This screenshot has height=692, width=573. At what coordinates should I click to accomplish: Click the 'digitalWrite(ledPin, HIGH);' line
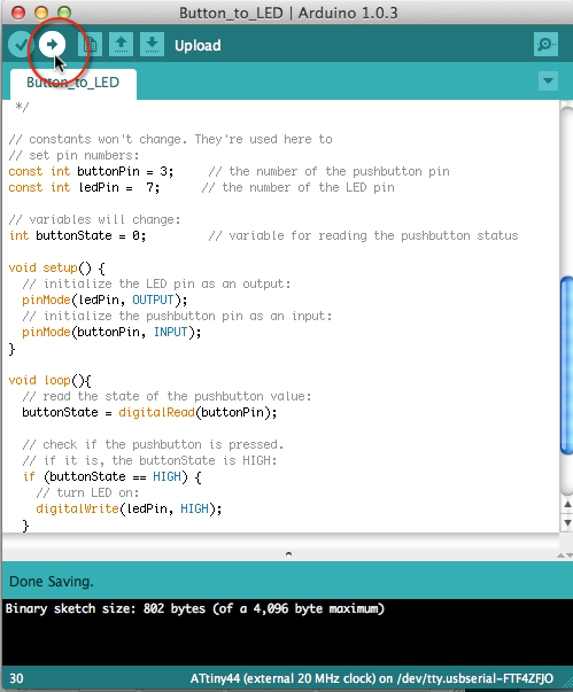(x=129, y=509)
